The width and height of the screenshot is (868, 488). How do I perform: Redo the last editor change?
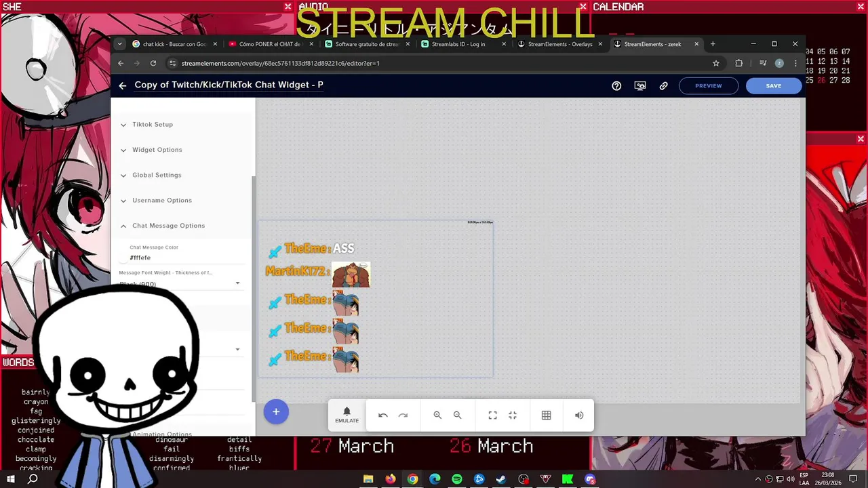click(403, 415)
